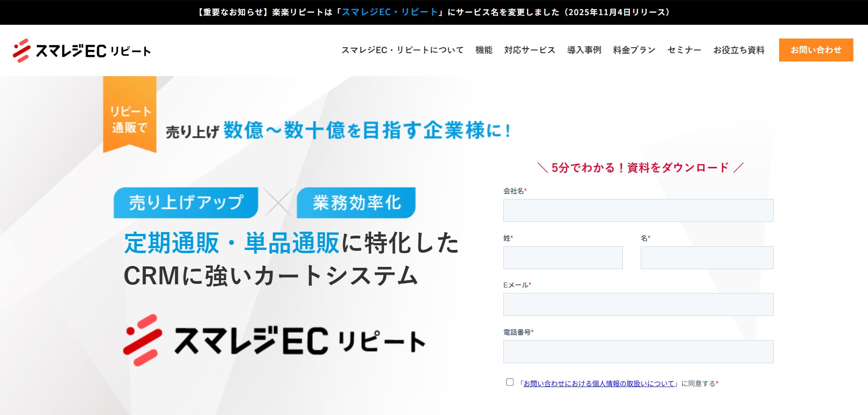
Task: Click the 業務効率化 blue badge
Action: 356,203
